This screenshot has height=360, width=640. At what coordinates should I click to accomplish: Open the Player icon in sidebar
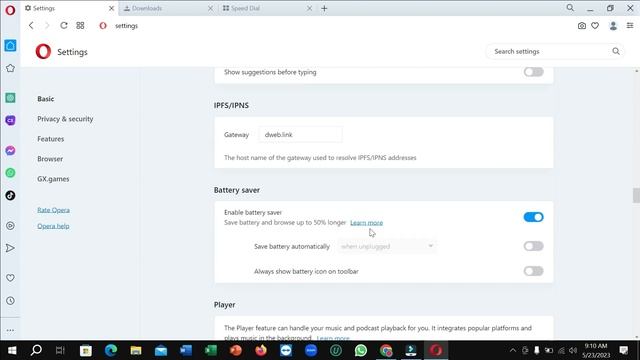click(x=10, y=226)
